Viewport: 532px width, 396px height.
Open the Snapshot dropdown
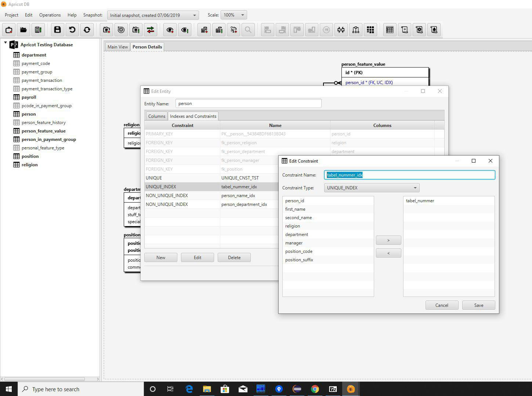pos(153,15)
